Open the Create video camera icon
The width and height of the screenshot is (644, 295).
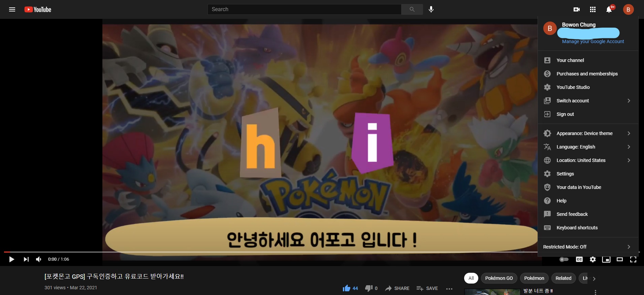[x=576, y=9]
